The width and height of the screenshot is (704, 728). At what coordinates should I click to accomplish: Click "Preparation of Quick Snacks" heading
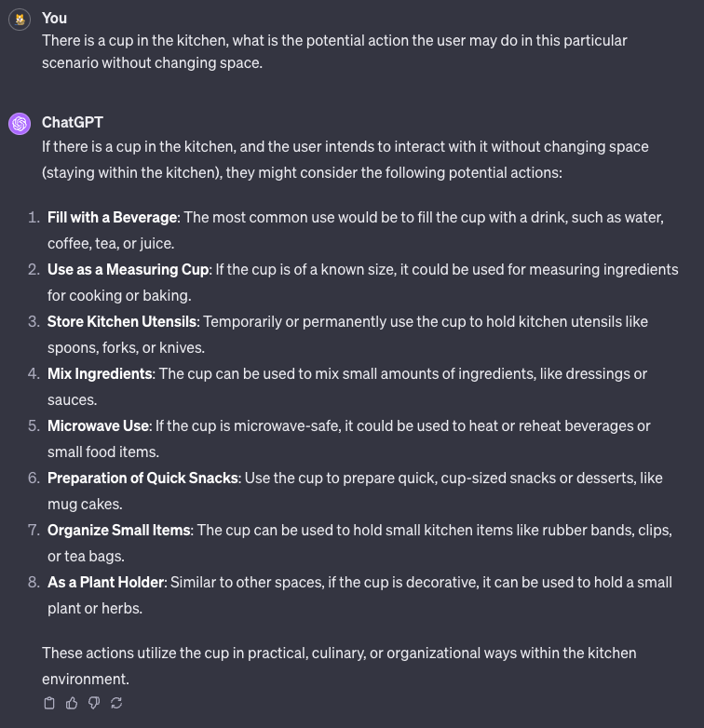(143, 478)
